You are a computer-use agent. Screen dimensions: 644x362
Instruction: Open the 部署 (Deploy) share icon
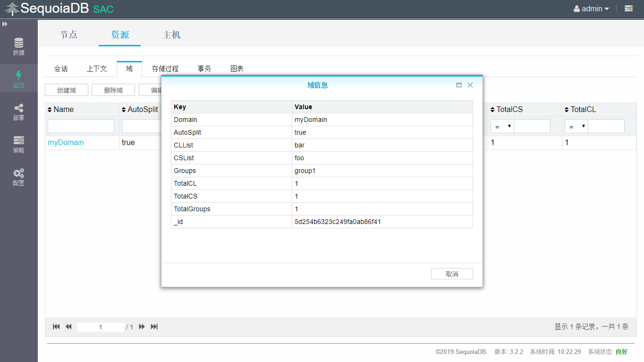[x=19, y=112]
